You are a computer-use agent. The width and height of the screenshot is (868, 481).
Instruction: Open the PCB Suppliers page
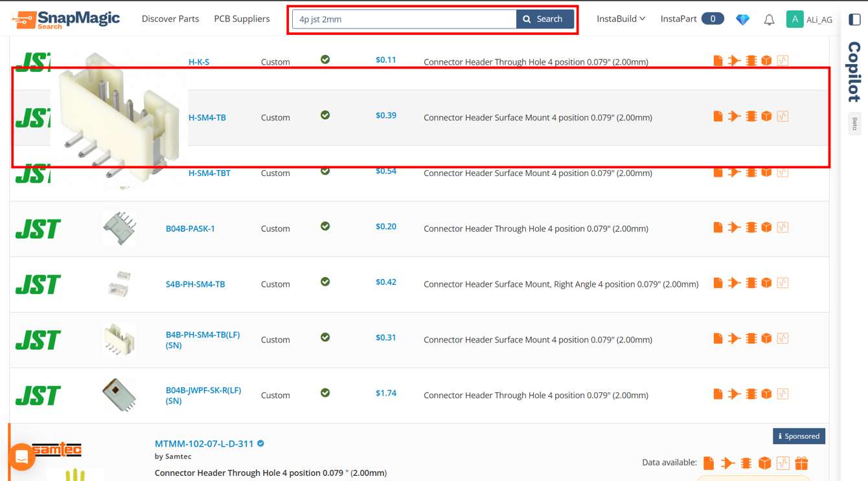point(242,19)
